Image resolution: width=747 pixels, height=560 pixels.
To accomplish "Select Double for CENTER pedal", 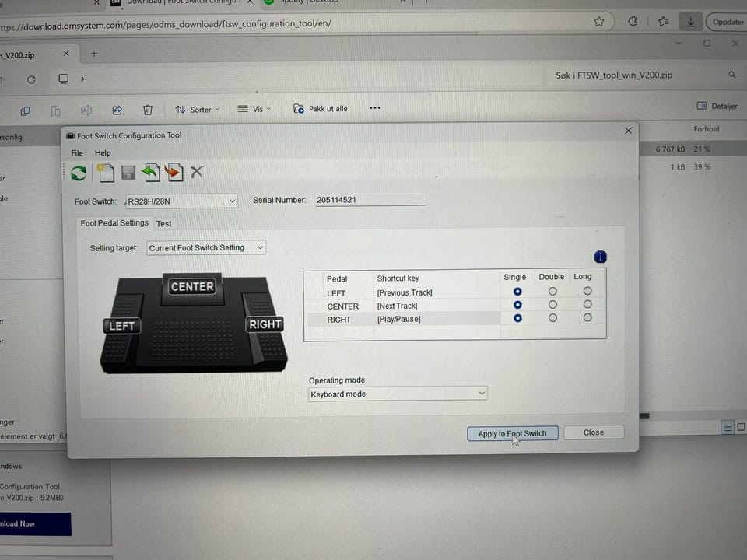I will tap(552, 304).
